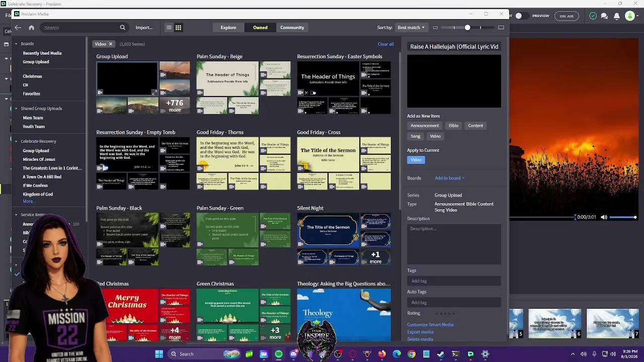Click the small thumbnail size icon
This screenshot has width=644, height=362.
(435, 28)
